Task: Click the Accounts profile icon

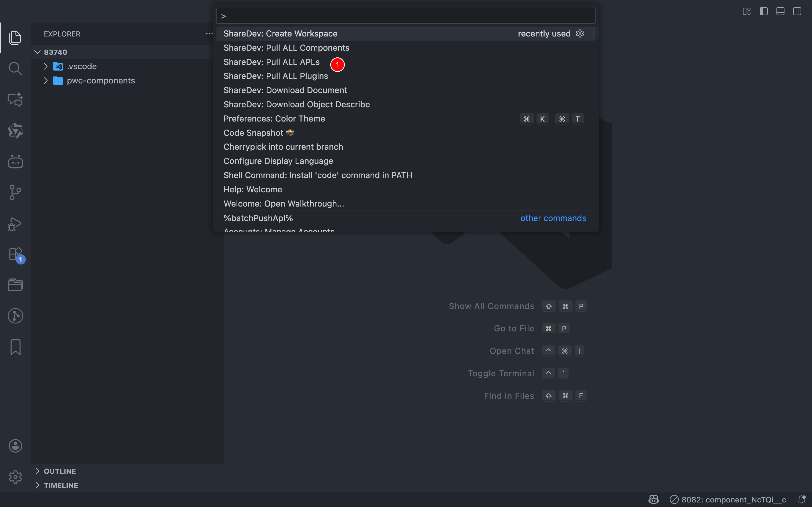Action: 15,446
